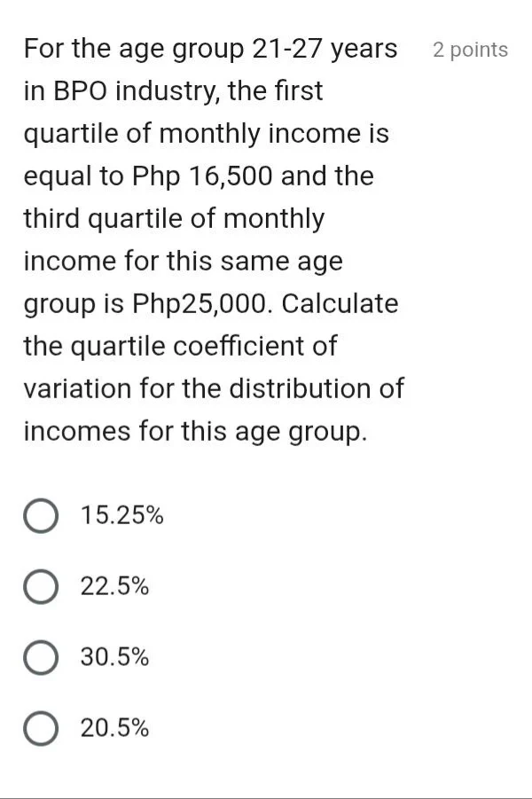Image resolution: width=532 pixels, height=799 pixels.
Task: Click the answer label 30.5%
Action: click(x=115, y=656)
